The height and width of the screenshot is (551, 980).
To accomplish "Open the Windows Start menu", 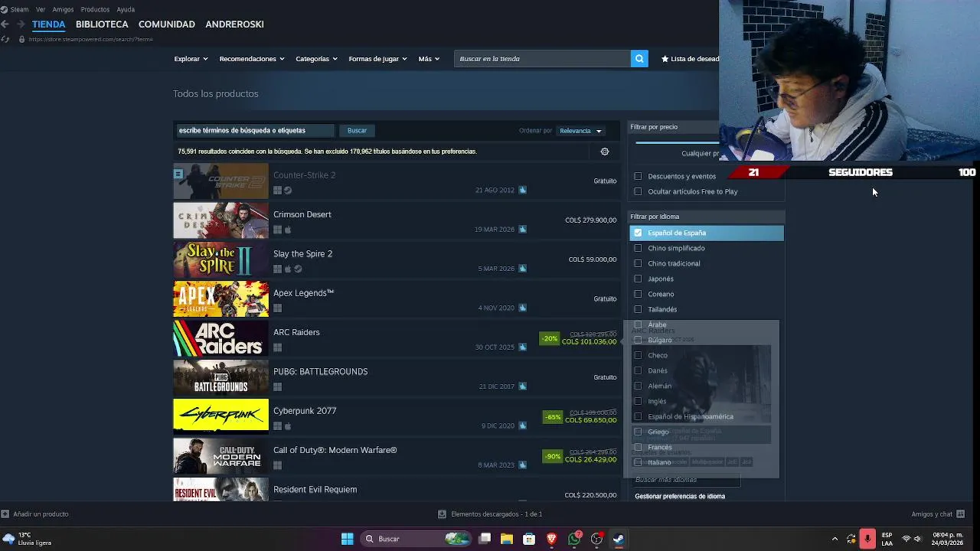I will (x=347, y=539).
